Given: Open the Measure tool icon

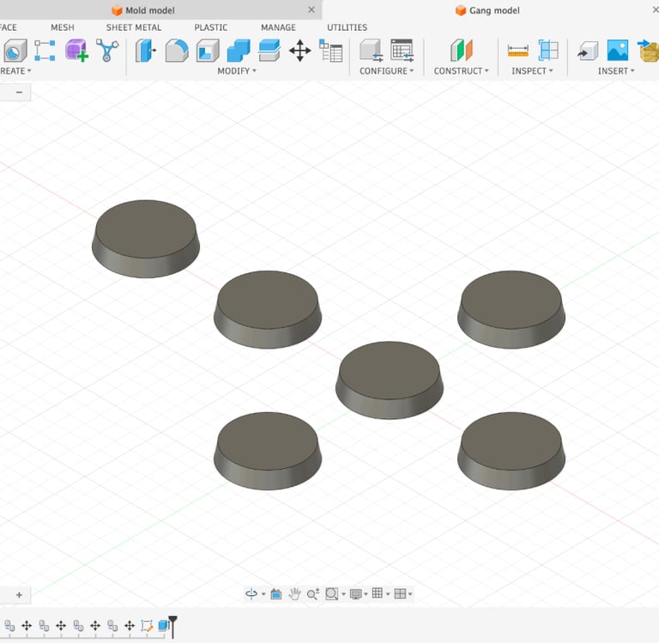Looking at the screenshot, I should (517, 51).
